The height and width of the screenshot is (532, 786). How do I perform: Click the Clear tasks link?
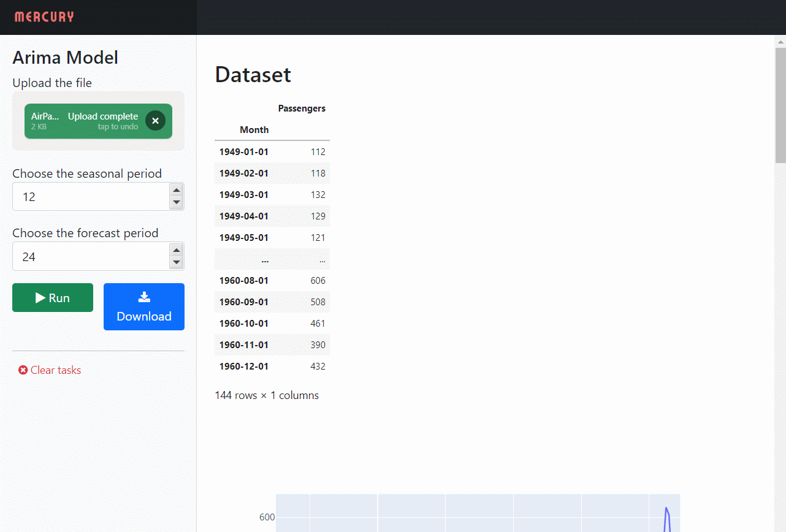(x=55, y=370)
